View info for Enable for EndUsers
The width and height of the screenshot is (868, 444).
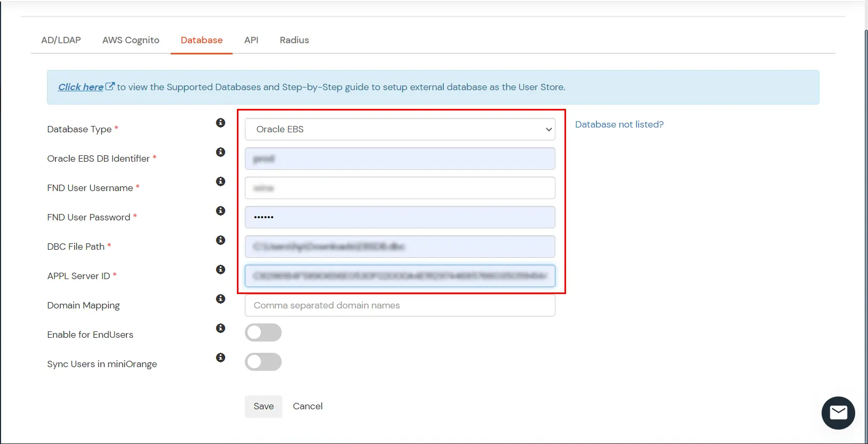click(x=220, y=328)
